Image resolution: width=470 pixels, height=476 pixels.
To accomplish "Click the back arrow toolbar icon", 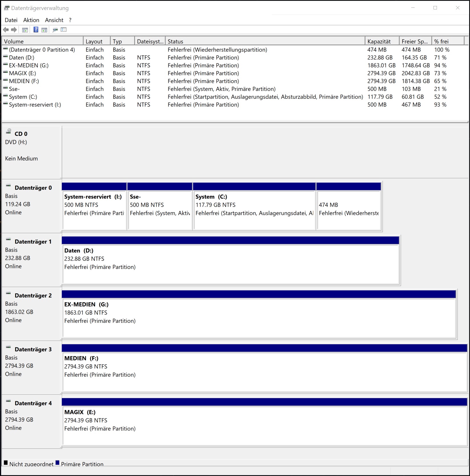I will pos(6,30).
